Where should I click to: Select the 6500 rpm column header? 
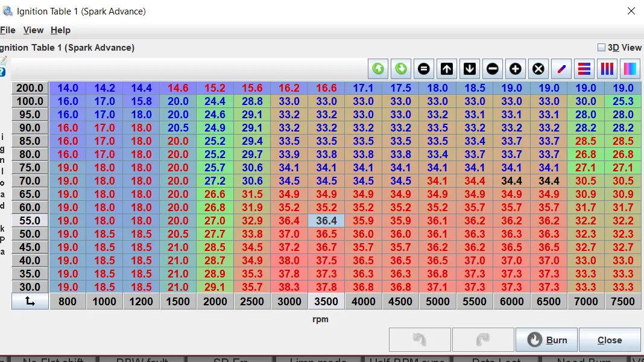click(549, 301)
